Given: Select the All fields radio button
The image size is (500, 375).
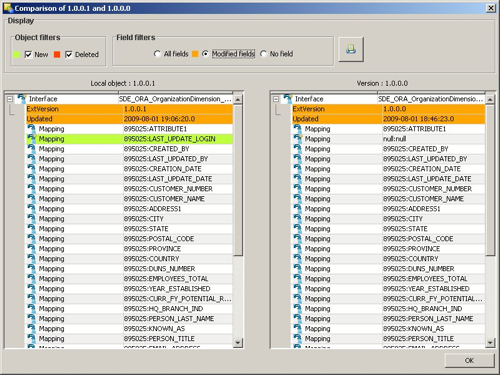Looking at the screenshot, I should (157, 54).
